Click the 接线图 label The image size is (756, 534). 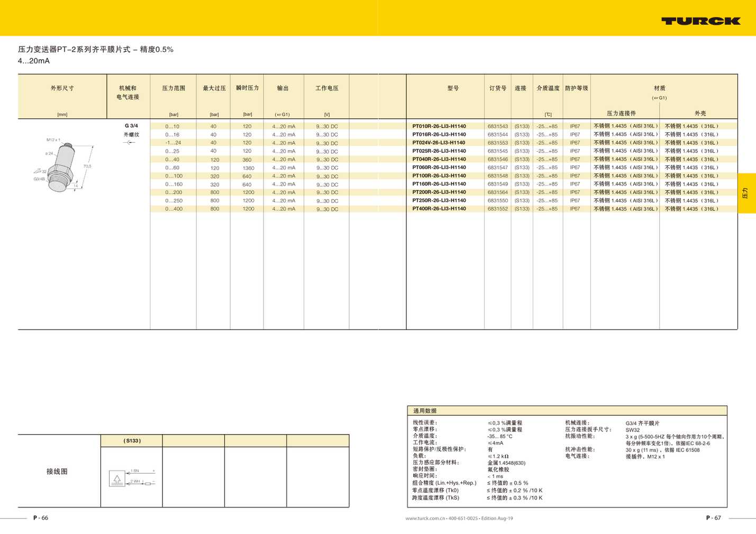click(x=57, y=472)
